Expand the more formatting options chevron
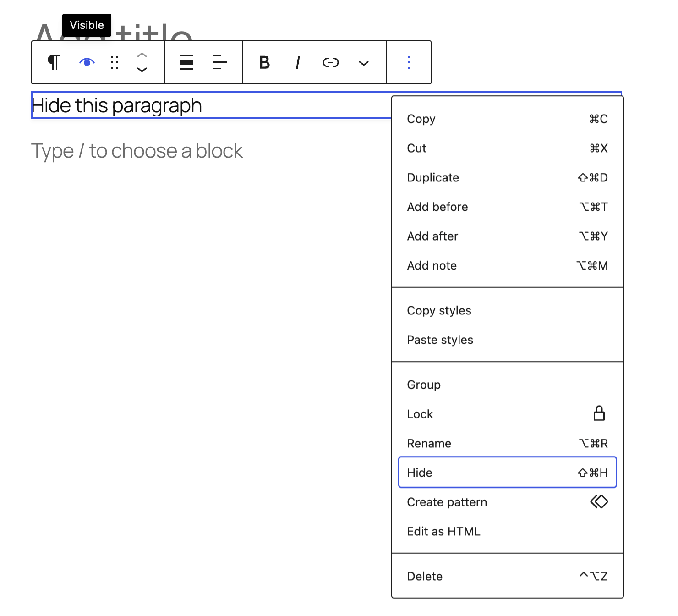This screenshot has width=678, height=616. tap(364, 62)
